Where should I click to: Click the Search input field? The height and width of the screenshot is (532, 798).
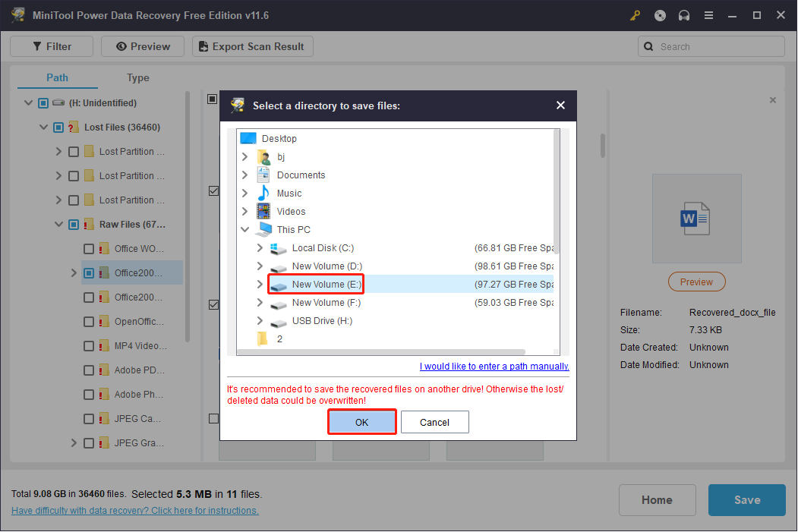click(711, 46)
